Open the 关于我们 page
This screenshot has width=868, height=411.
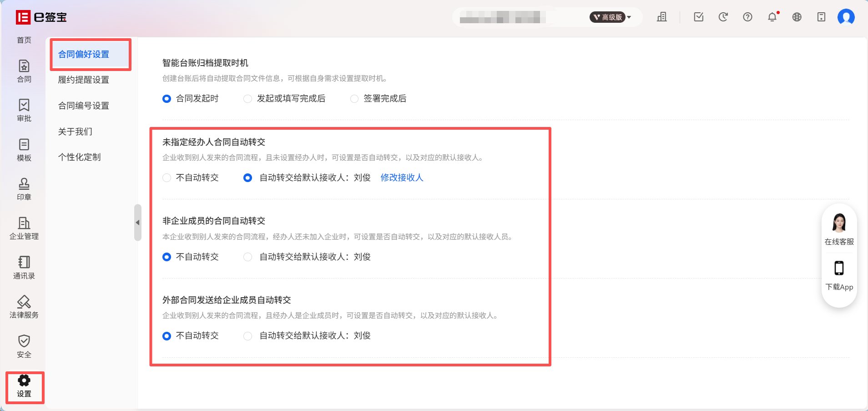(x=75, y=132)
